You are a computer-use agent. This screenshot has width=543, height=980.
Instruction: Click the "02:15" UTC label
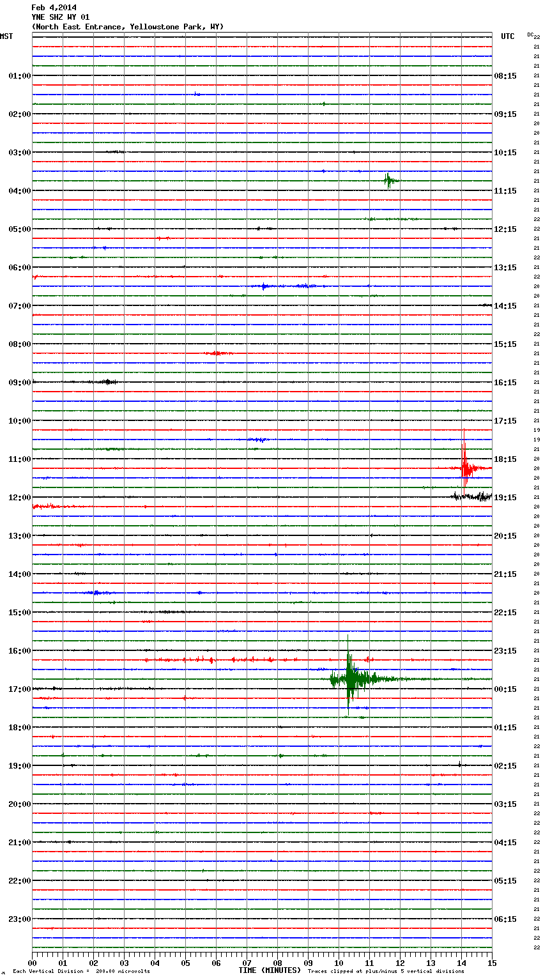coord(505,766)
